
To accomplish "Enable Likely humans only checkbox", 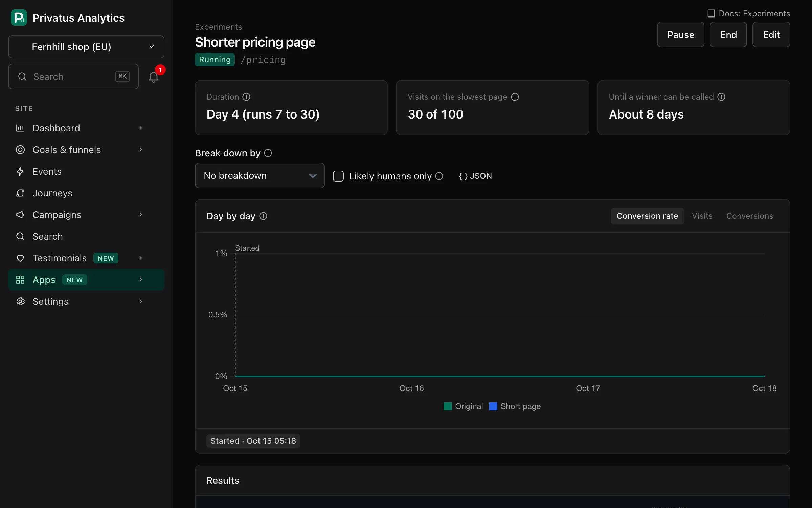I will coord(338,176).
